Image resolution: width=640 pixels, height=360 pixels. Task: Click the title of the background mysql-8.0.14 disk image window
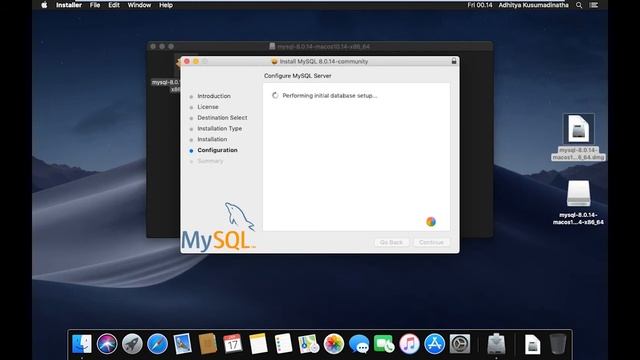click(324, 47)
